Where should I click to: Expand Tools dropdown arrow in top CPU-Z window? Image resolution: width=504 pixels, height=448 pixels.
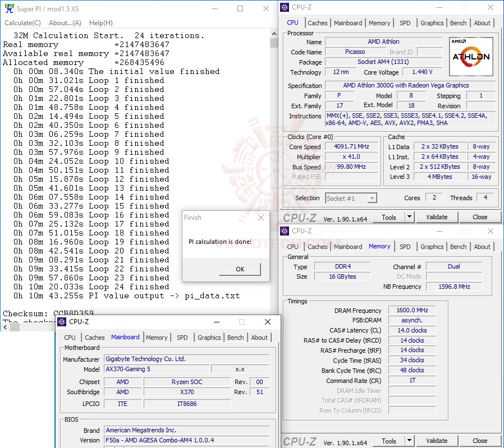(x=409, y=218)
